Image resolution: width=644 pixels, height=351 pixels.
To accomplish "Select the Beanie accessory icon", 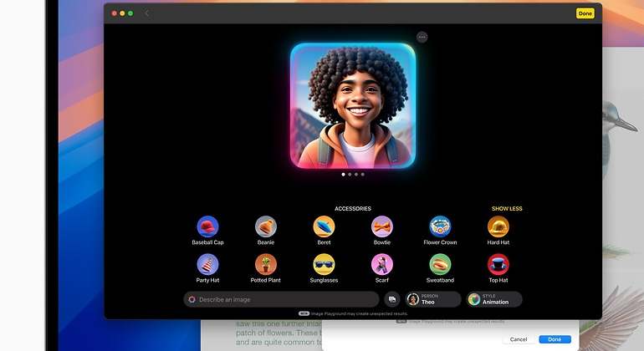I will point(266,226).
